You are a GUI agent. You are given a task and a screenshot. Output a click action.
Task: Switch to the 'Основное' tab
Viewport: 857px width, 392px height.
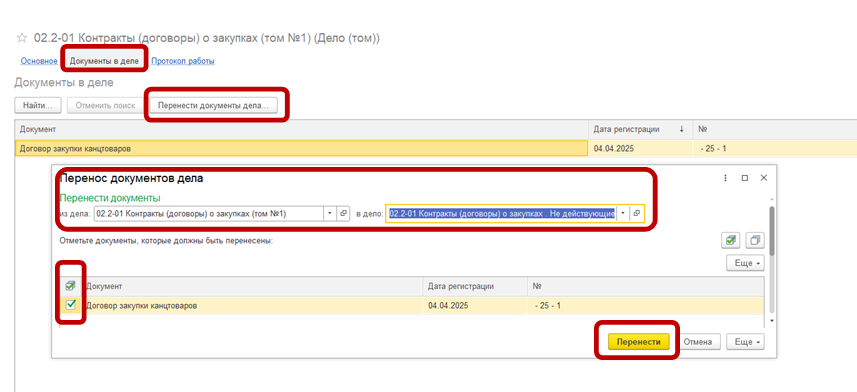(39, 61)
